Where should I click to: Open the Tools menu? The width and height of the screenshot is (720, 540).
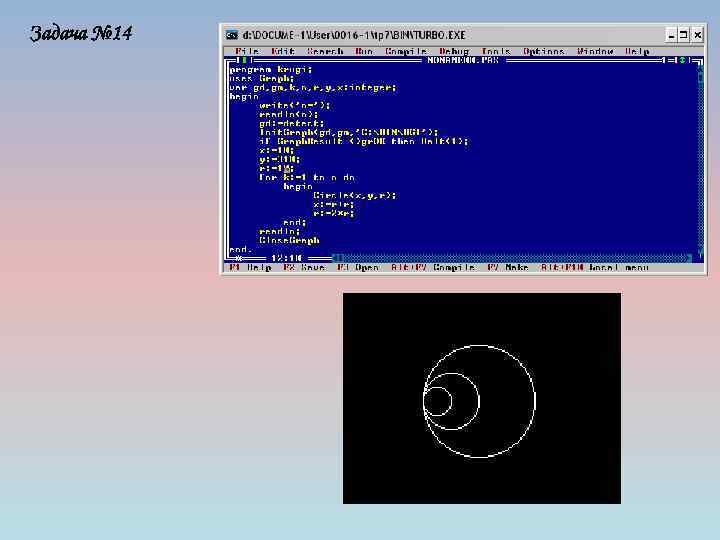point(496,51)
